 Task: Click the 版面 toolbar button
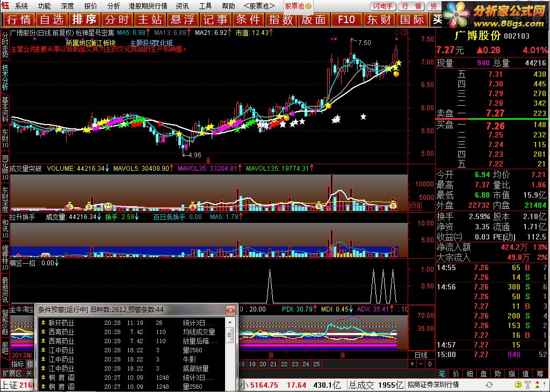(x=314, y=20)
